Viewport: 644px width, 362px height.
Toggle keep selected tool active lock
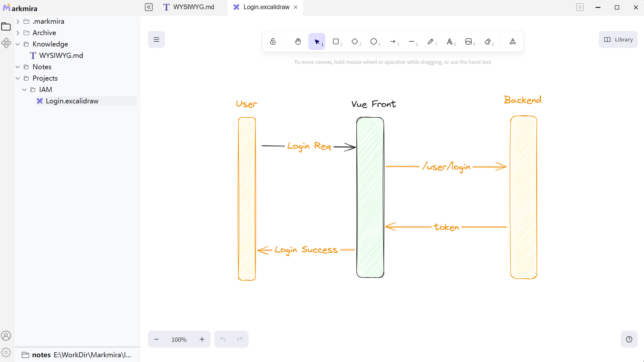point(273,41)
